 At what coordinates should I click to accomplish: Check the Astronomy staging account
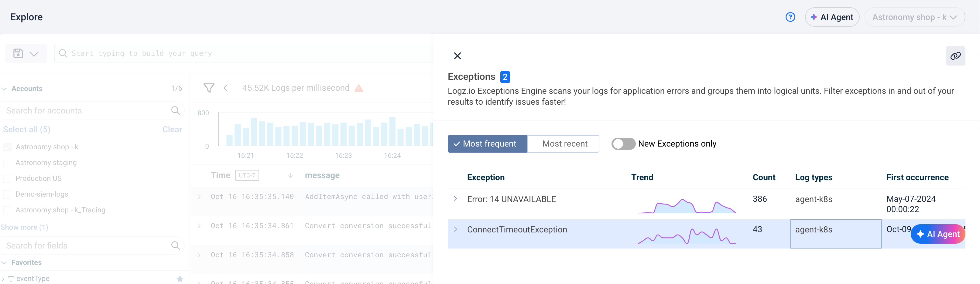[x=7, y=163]
